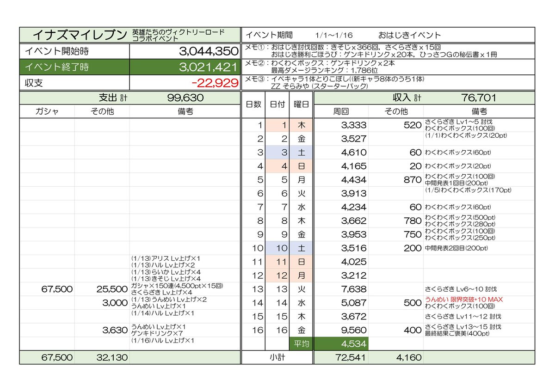Click the 日 weekday cell for day 11
This screenshot has height=392, width=555.
(x=301, y=262)
